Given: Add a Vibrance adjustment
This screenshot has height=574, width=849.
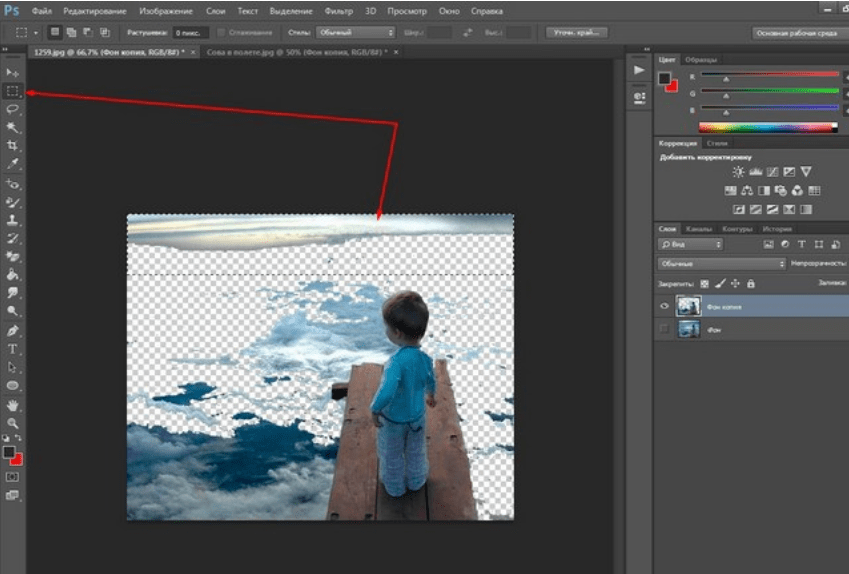Looking at the screenshot, I should tap(806, 172).
